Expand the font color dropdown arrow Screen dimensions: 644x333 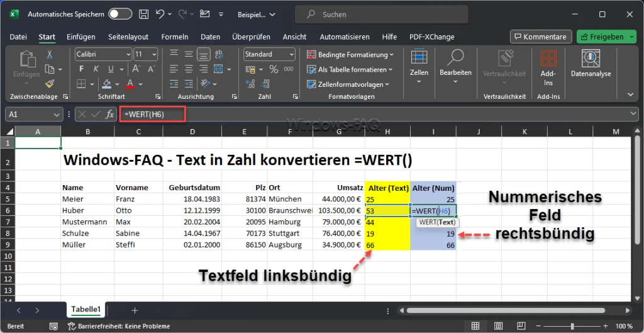[x=140, y=84]
